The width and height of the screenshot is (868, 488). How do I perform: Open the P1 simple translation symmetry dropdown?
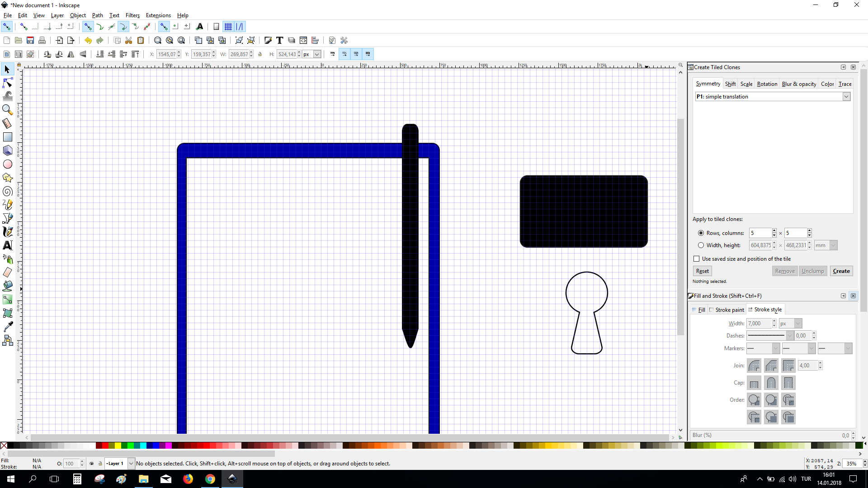point(773,97)
